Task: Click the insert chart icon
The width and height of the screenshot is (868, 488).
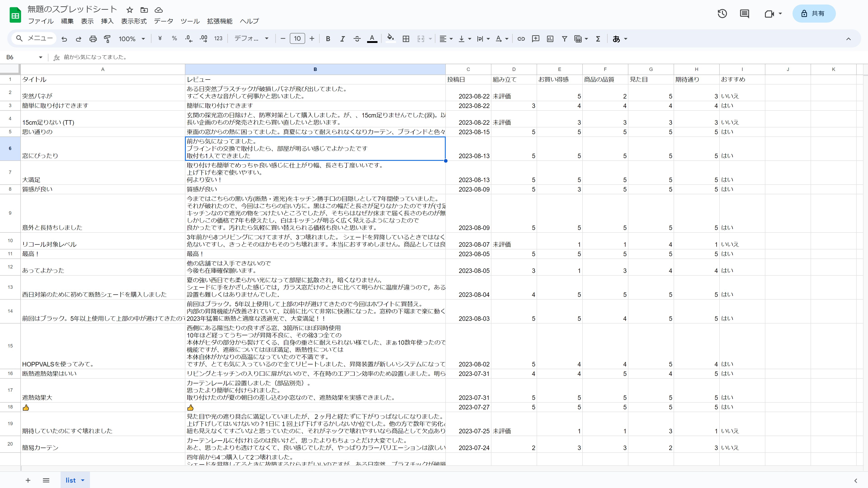Action: tap(550, 39)
